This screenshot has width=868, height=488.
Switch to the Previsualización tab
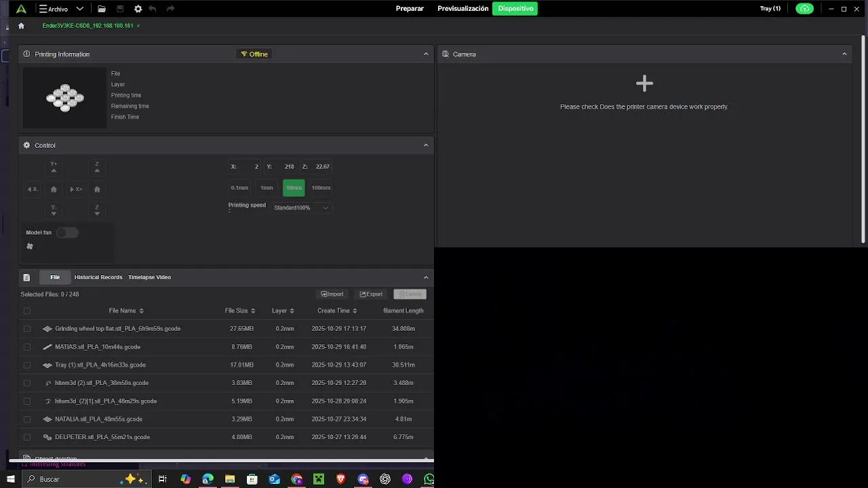463,9
